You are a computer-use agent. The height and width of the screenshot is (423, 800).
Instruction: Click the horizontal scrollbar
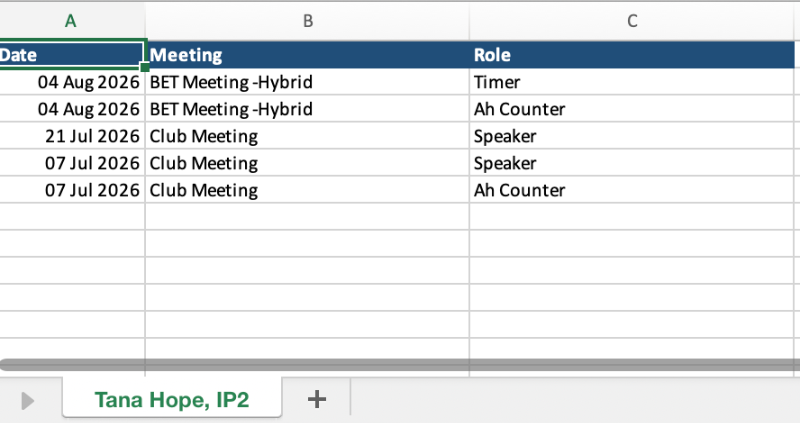pyautogui.click(x=400, y=364)
